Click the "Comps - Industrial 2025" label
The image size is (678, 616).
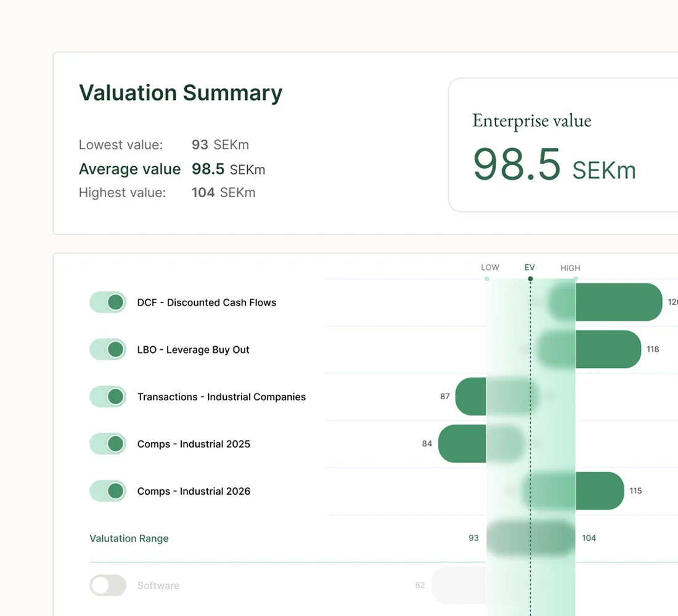[x=194, y=444]
